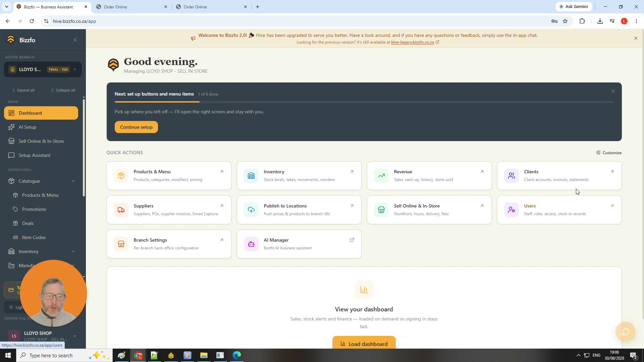
Task: Click Collapse all in the sidebar
Action: tap(63, 90)
